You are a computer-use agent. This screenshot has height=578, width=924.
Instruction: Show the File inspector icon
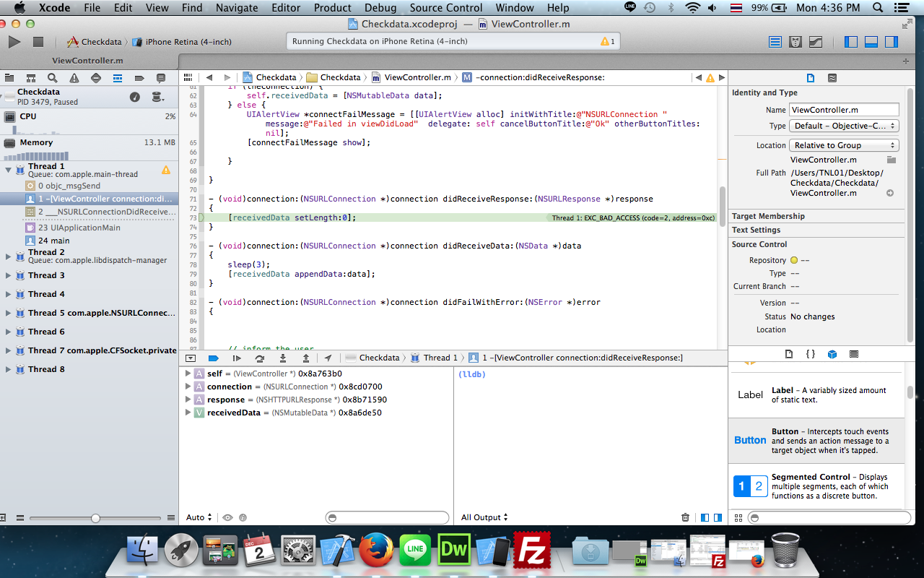[x=810, y=78]
